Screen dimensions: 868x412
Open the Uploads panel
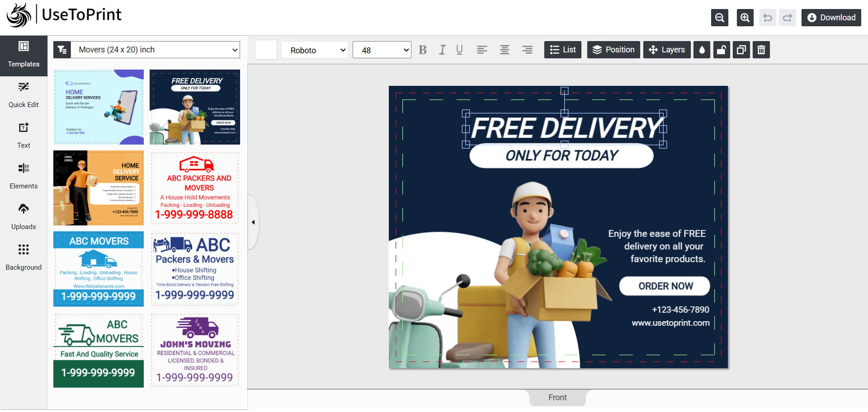pos(24,216)
